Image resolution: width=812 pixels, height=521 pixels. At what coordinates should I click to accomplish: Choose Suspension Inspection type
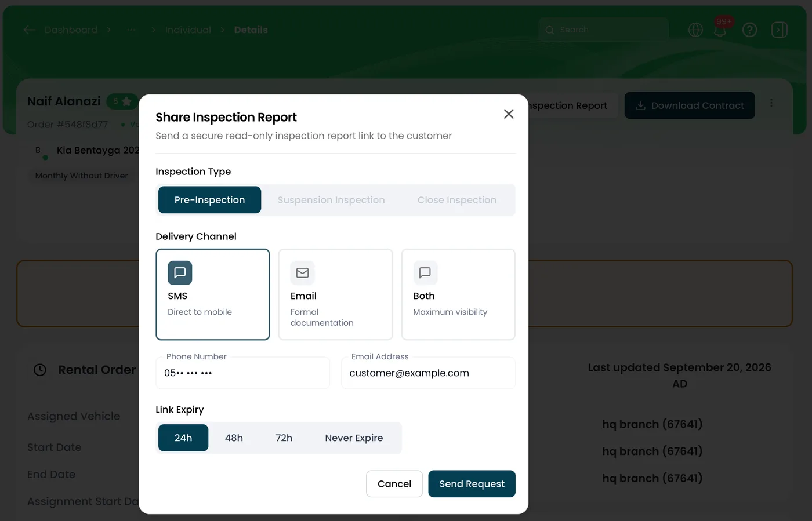tap(331, 200)
